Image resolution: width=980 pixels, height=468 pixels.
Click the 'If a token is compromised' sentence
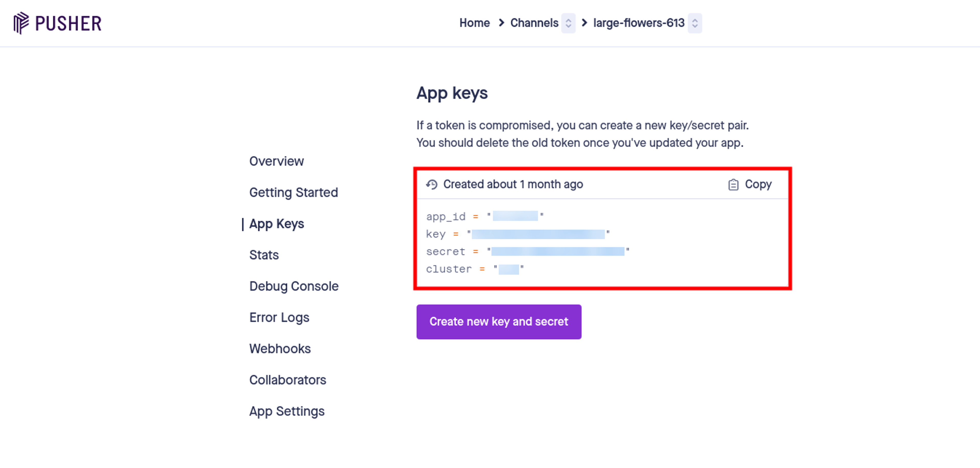tap(582, 126)
